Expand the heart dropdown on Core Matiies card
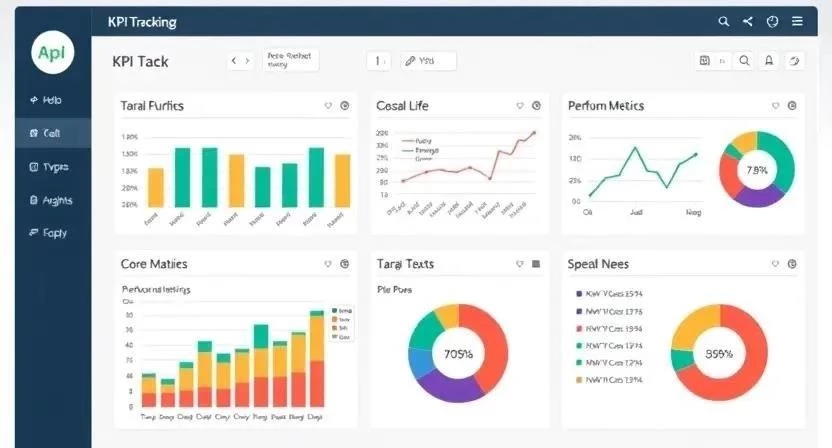832x448 pixels. (x=328, y=264)
